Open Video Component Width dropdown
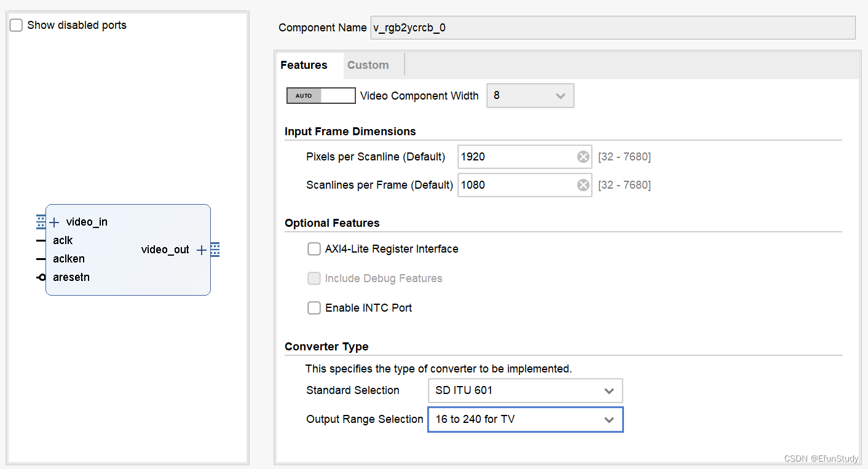The width and height of the screenshot is (868, 469). [x=530, y=96]
